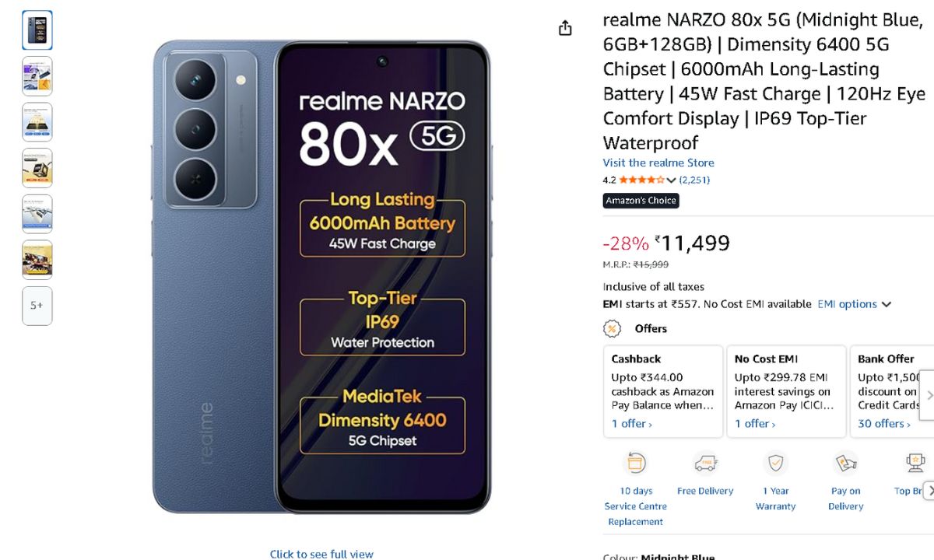Open the 2,251 ratings link
Screen dimensions: 934x560
tap(694, 180)
